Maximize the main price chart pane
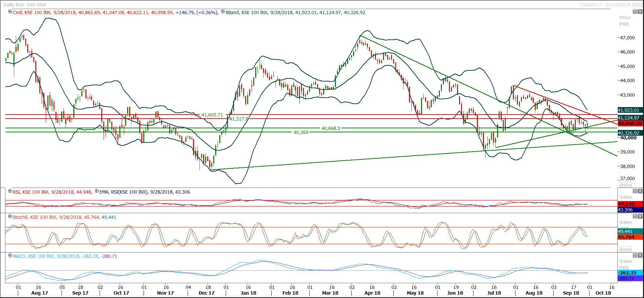644x298 pixels. [x=635, y=12]
